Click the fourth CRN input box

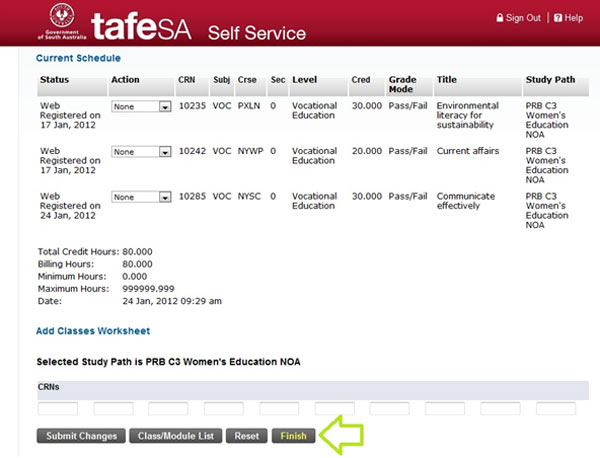(224, 409)
